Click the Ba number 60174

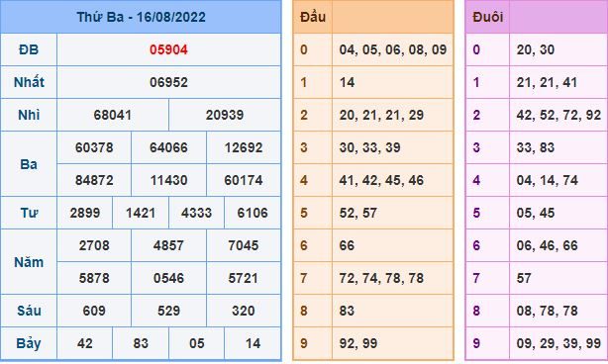[244, 180]
